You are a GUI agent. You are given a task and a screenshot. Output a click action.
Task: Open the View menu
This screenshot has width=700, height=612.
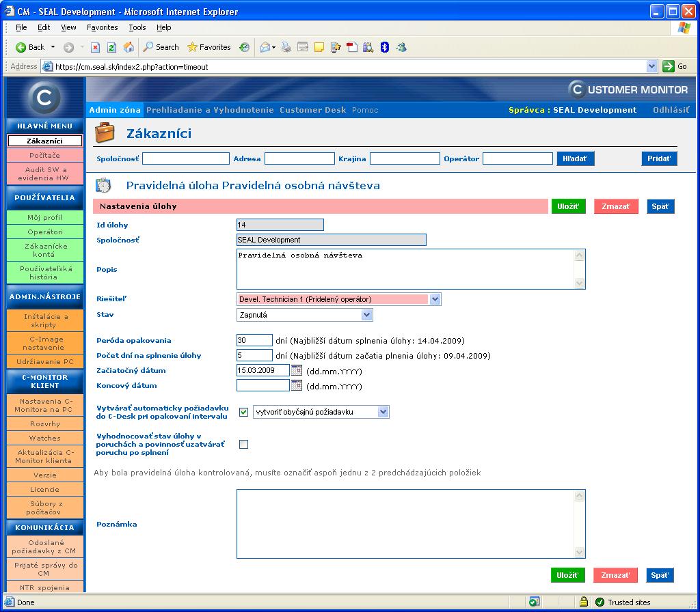pos(68,27)
